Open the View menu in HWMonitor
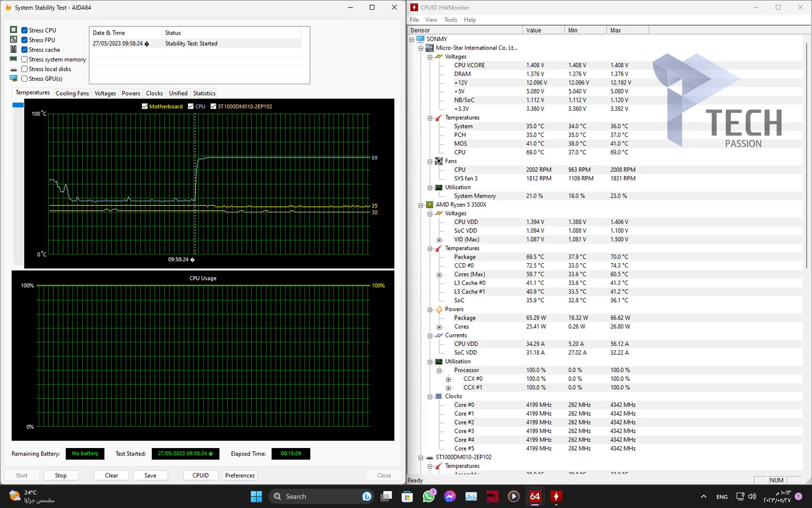 tap(431, 20)
